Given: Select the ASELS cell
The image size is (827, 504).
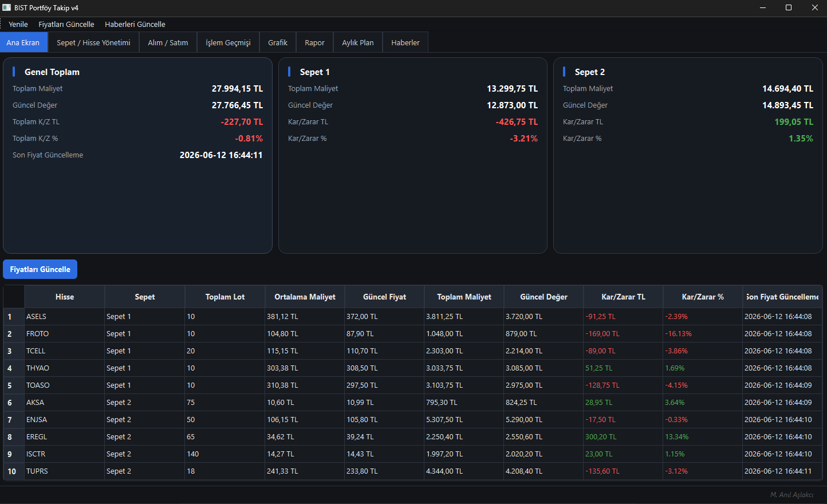Looking at the screenshot, I should point(65,317).
